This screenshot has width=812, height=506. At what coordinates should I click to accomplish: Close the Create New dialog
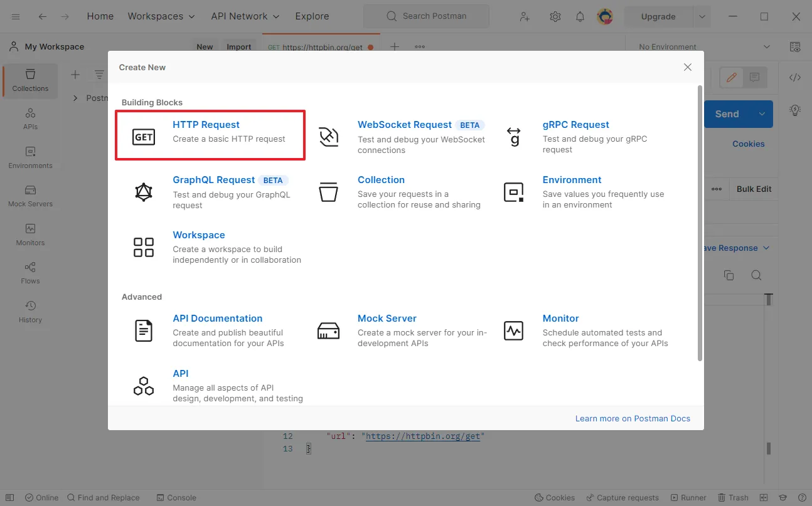(x=688, y=67)
